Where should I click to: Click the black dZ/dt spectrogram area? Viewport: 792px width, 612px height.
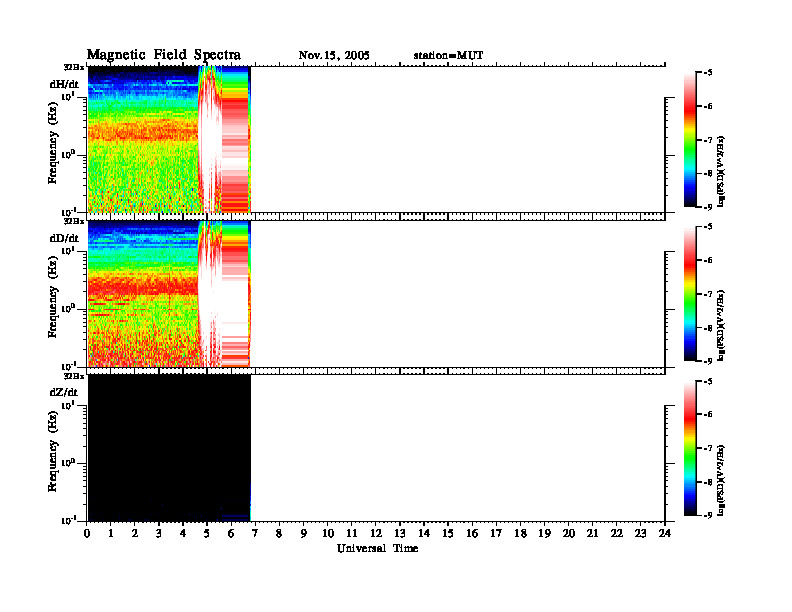pos(169,448)
